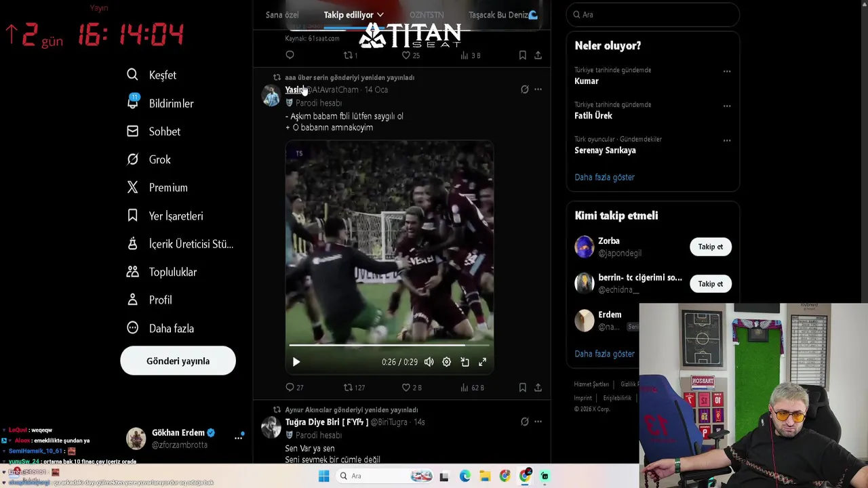This screenshot has height=488, width=868.
Task: View analytics showing 62 B views
Action: click(472, 388)
